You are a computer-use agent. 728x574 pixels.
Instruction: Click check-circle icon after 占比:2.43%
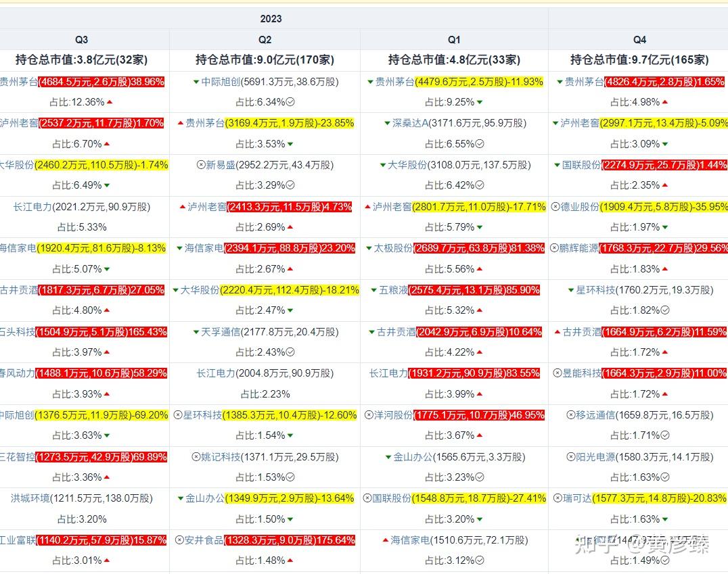290,352
